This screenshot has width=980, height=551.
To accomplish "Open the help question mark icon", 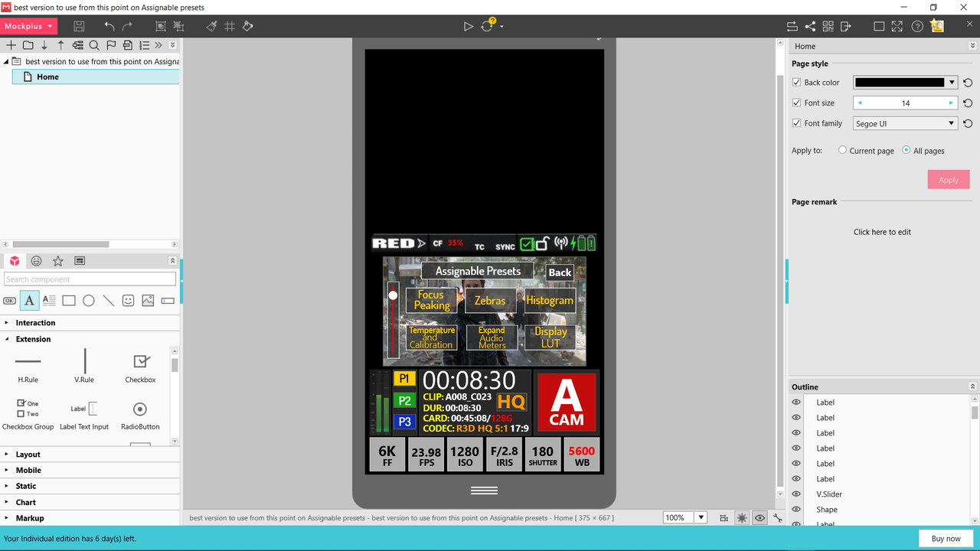I will point(917,26).
